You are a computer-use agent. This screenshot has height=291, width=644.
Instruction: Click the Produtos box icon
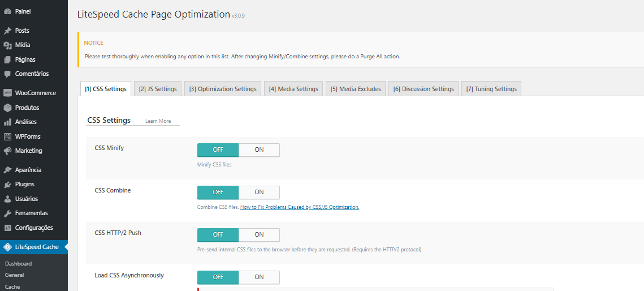coord(7,108)
